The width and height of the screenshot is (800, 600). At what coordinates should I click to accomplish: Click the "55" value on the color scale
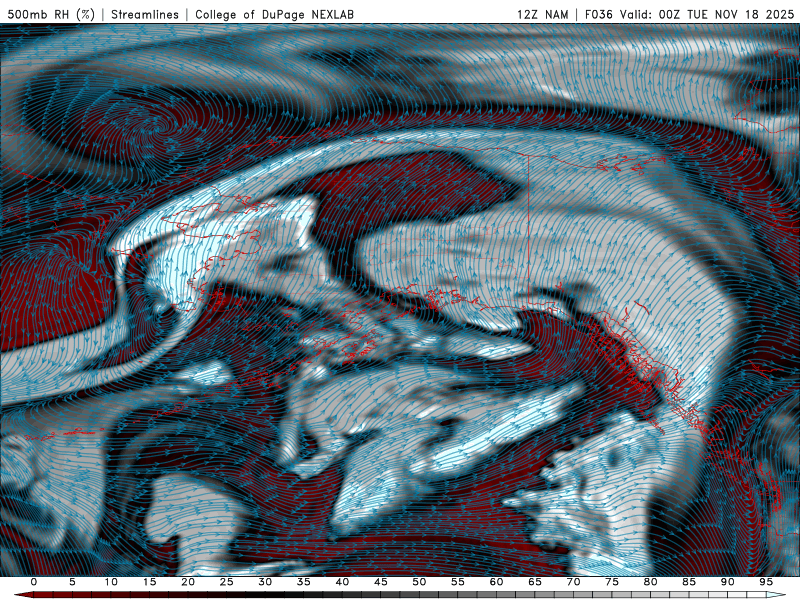pos(458,582)
